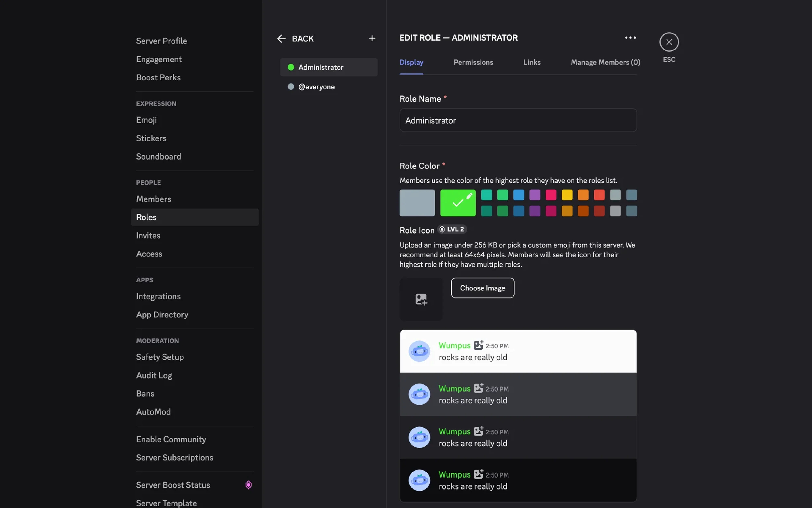
Task: Click the role icon beside Wumpus in black preview
Action: [478, 474]
